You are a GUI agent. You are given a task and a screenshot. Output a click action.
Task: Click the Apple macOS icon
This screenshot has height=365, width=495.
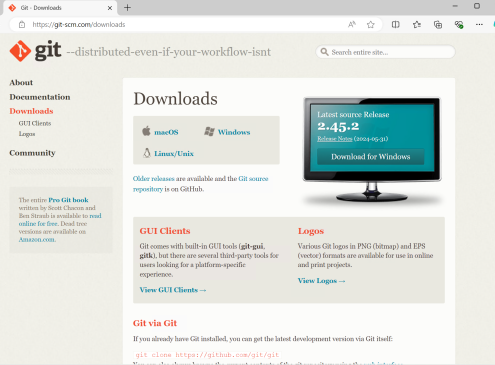(146, 131)
